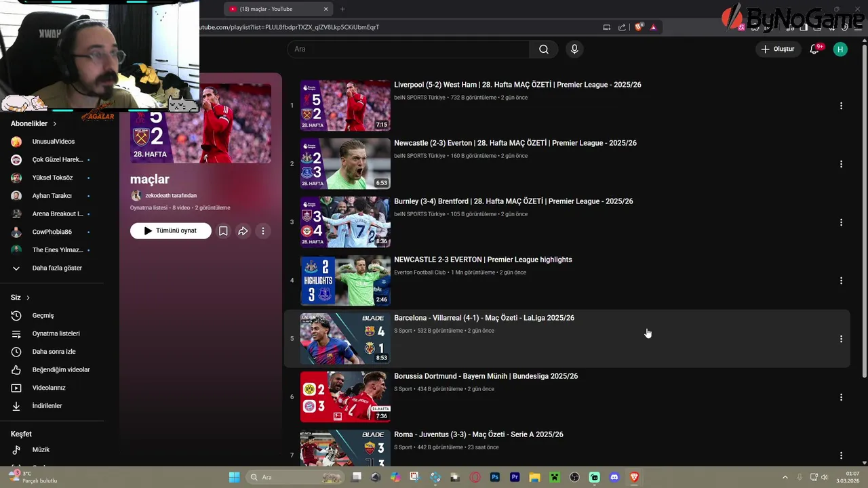Click the Oluştur create button

pos(777,49)
